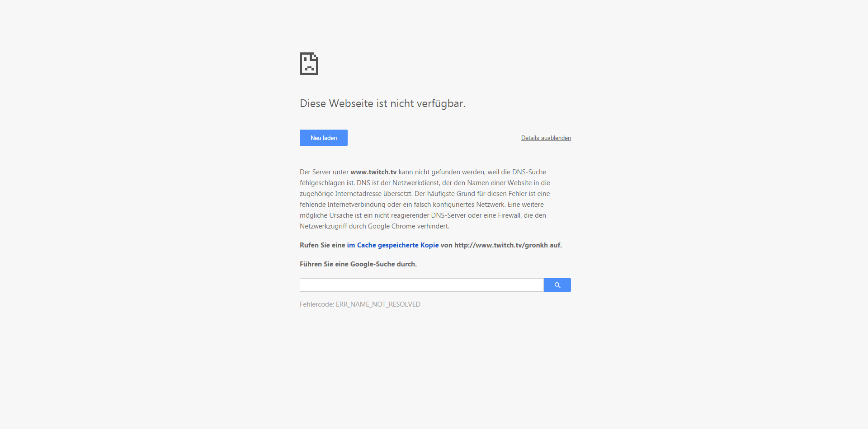
Task: Click heading Diese Webseite ist nicht verfügbar
Action: [x=382, y=103]
